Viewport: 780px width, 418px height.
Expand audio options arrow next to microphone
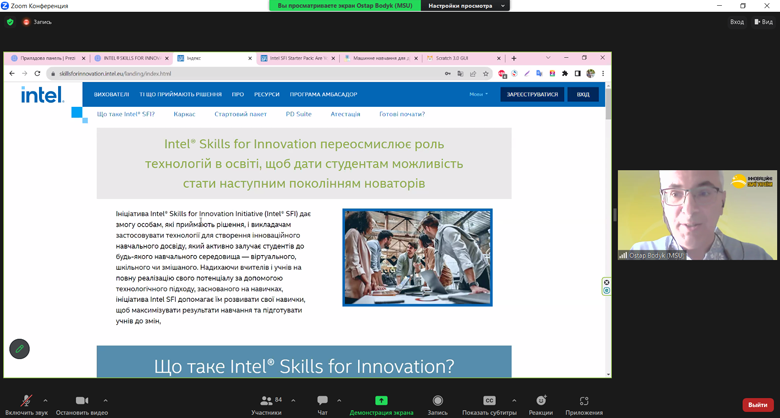pos(46,400)
